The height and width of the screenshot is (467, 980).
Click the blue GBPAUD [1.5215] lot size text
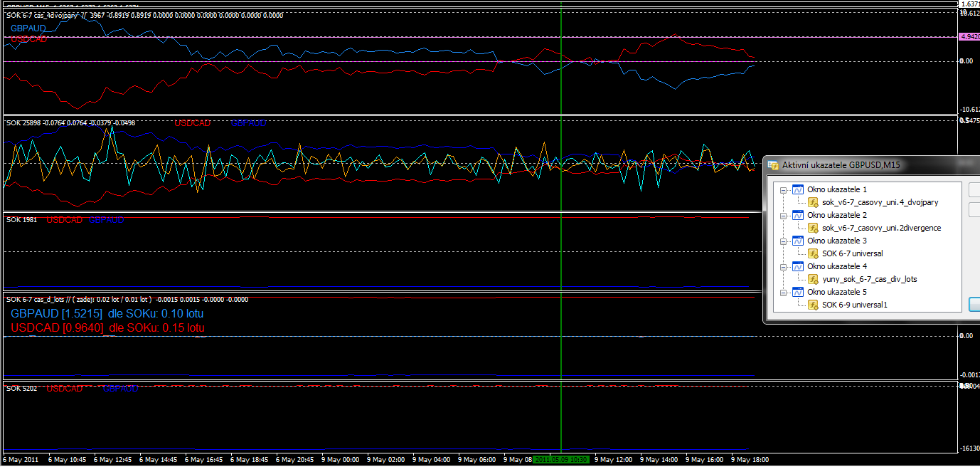107,313
